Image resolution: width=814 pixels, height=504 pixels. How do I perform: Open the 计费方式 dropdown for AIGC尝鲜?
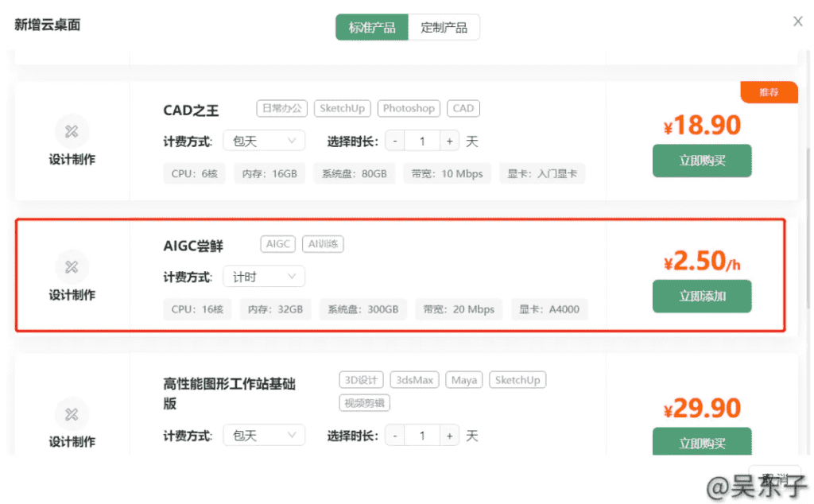click(263, 277)
